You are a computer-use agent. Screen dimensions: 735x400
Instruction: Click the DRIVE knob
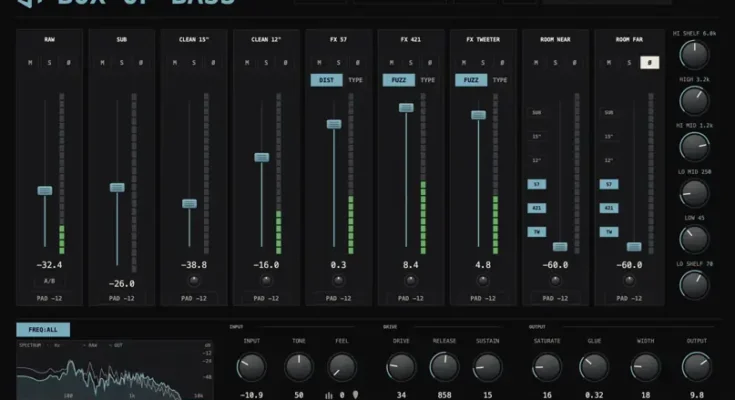click(401, 367)
